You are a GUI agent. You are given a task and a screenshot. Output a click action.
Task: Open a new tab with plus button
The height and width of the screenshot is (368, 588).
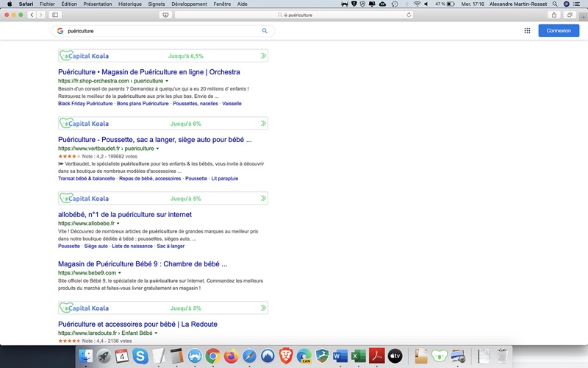(583, 16)
